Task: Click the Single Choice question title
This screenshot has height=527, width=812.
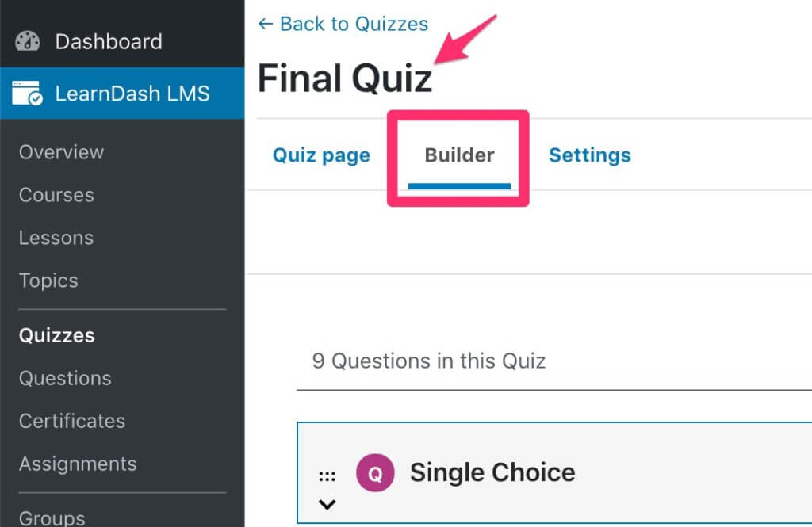Action: click(x=492, y=473)
